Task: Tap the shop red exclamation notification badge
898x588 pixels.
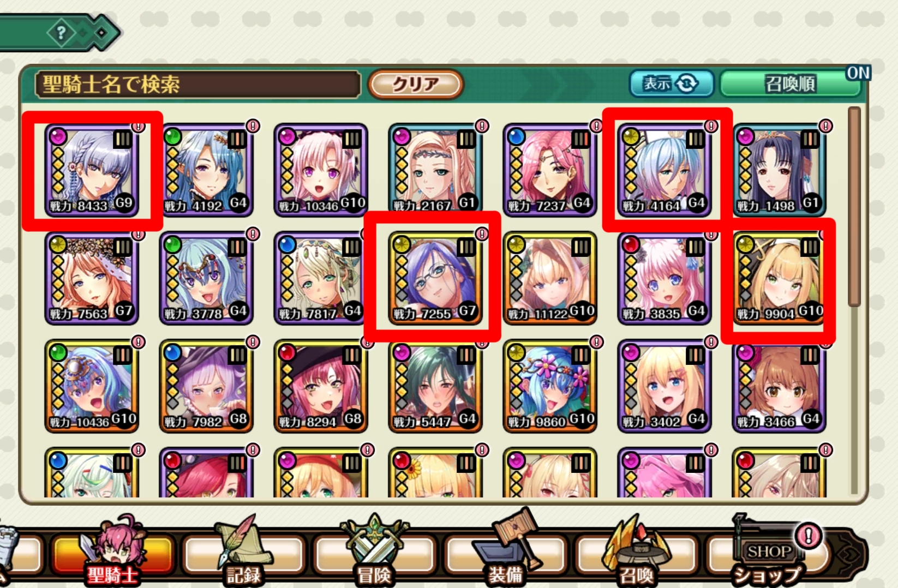Action: (x=809, y=535)
